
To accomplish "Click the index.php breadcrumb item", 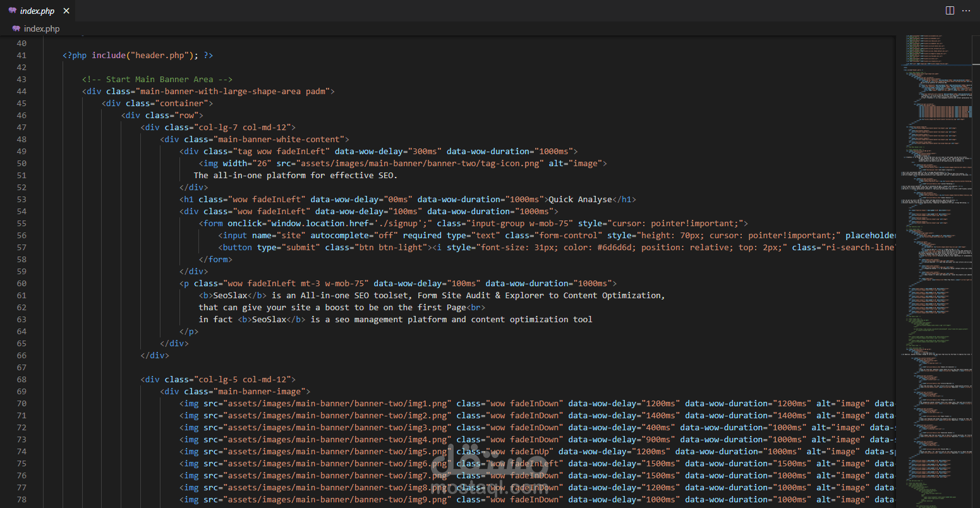I will [42, 28].
